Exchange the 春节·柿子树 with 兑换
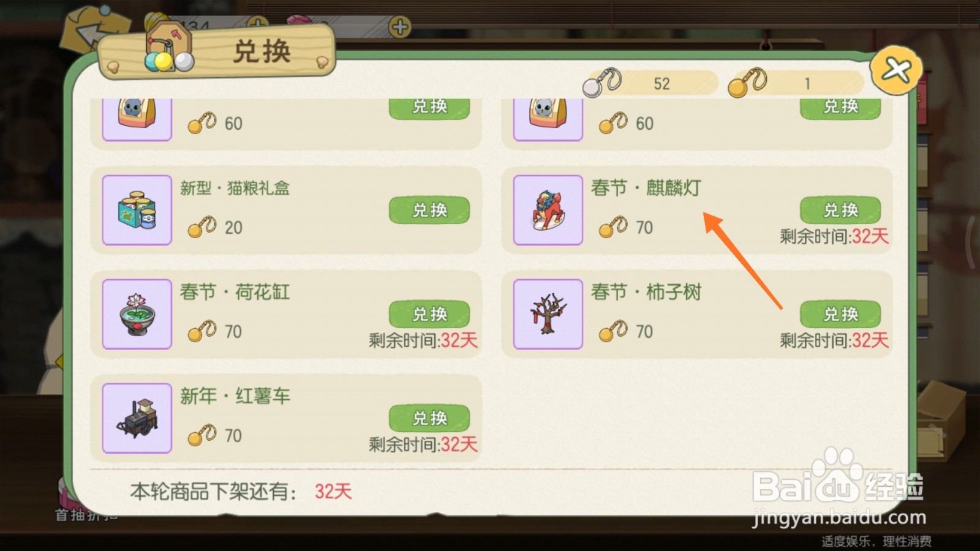 click(x=840, y=314)
